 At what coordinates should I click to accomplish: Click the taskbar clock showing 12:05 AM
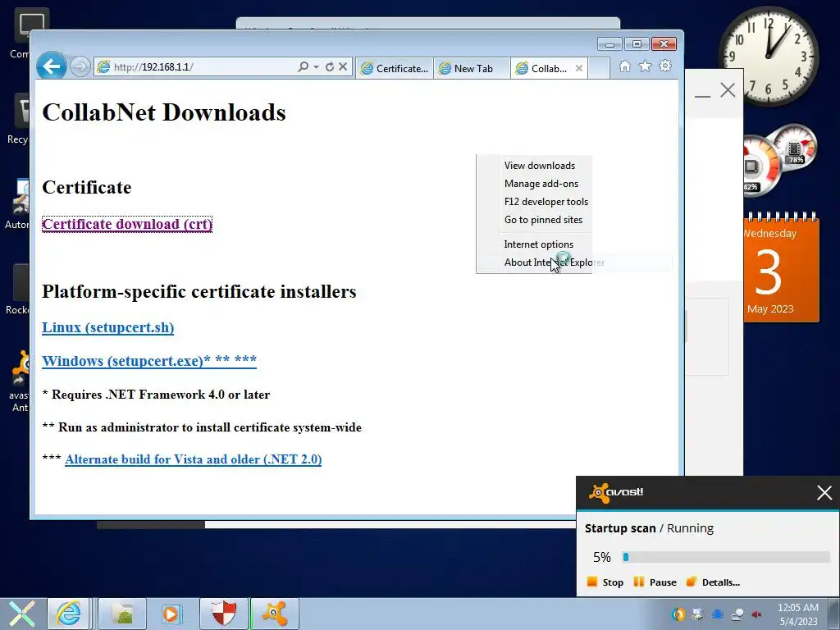click(797, 614)
